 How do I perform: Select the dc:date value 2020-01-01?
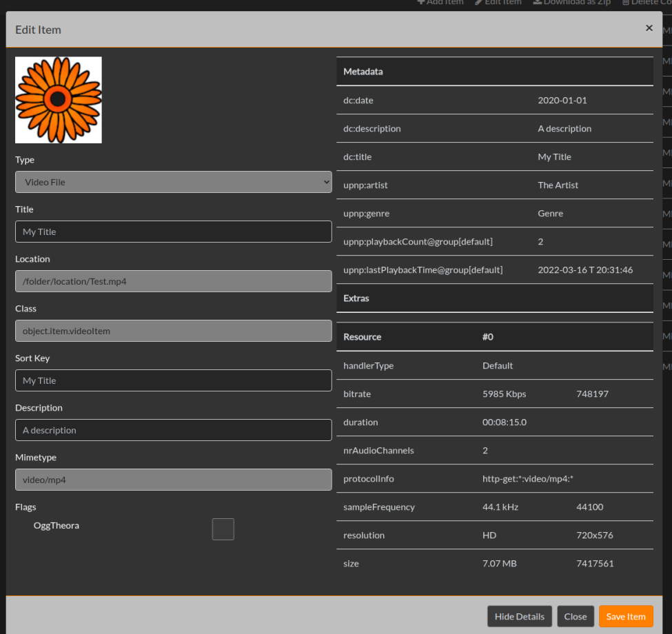[562, 100]
